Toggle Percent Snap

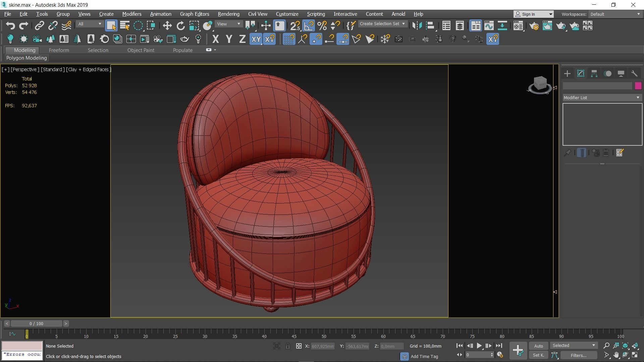pos(322,26)
